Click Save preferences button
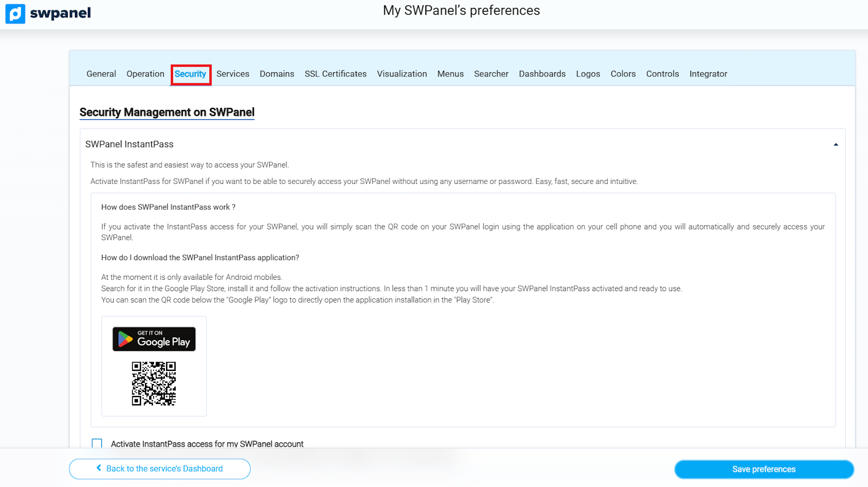 (763, 469)
